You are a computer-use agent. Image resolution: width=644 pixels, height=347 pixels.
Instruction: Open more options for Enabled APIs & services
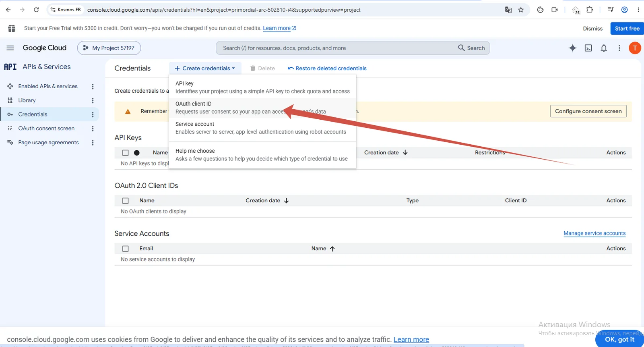pos(93,86)
